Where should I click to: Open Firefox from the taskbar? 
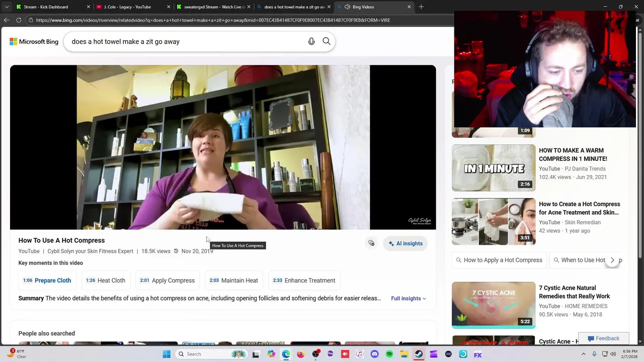[x=301, y=354]
